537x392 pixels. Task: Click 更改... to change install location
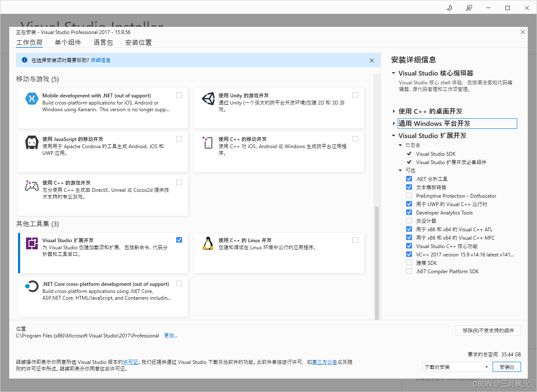[x=171, y=336]
